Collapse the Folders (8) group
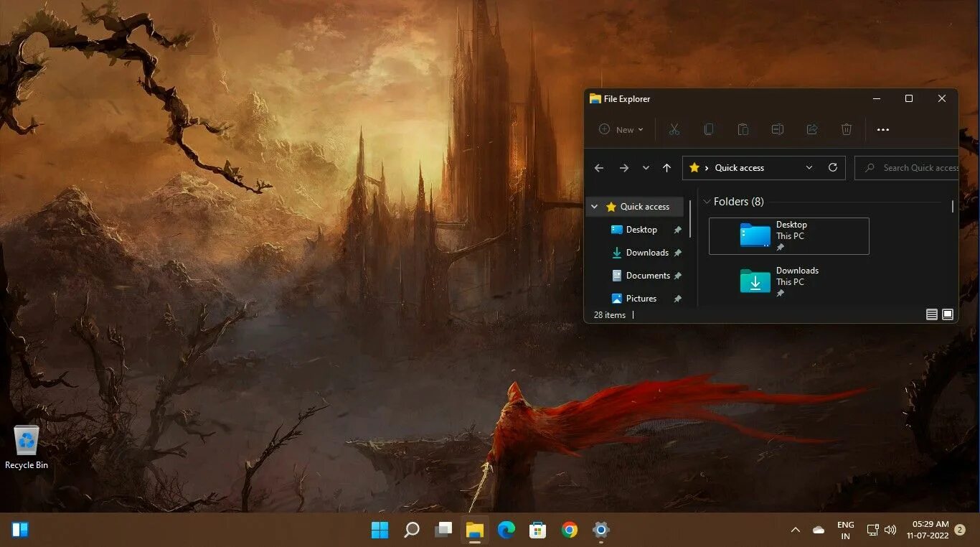This screenshot has height=547, width=980. 707,202
